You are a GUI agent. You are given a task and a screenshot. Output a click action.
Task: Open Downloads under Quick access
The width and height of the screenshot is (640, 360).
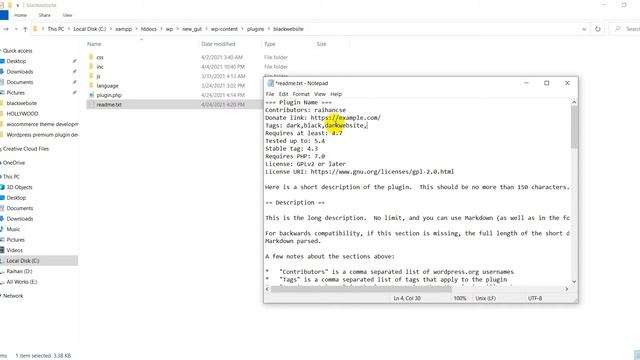point(20,71)
